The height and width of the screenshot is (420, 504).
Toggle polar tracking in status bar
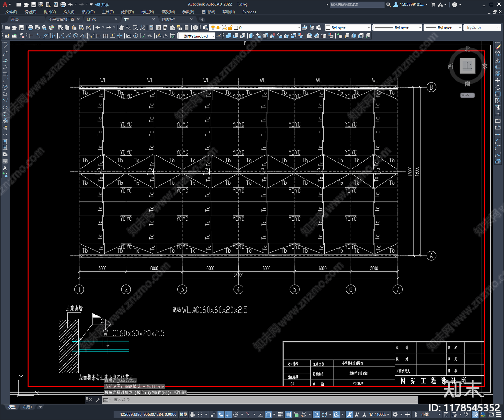click(x=236, y=414)
